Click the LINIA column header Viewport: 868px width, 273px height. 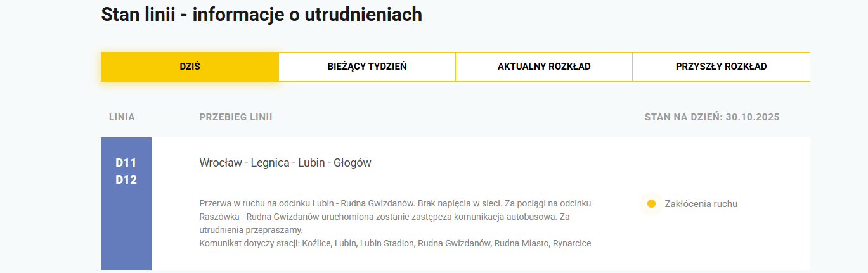point(122,117)
